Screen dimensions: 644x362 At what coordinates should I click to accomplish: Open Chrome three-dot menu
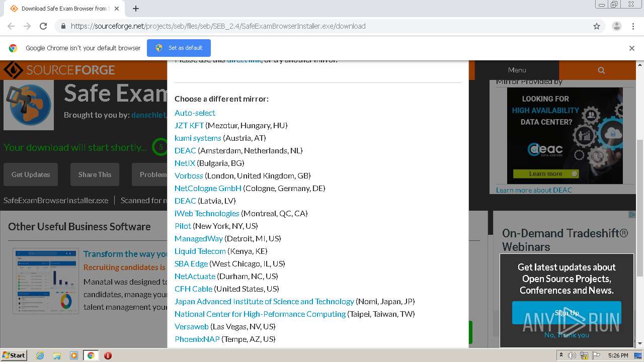(633, 26)
